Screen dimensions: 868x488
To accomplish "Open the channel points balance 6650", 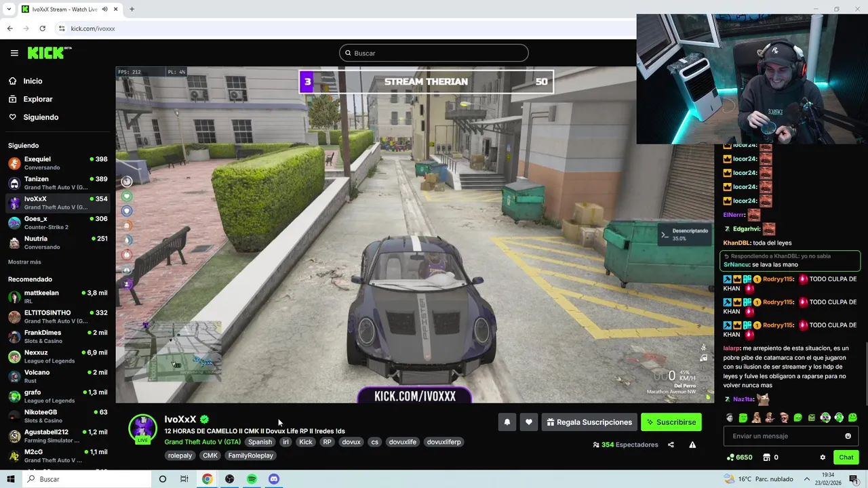I will [x=739, y=457].
